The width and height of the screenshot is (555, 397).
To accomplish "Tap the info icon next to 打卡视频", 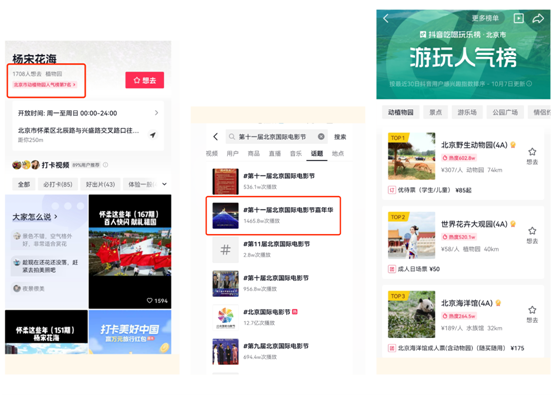I will 105,165.
